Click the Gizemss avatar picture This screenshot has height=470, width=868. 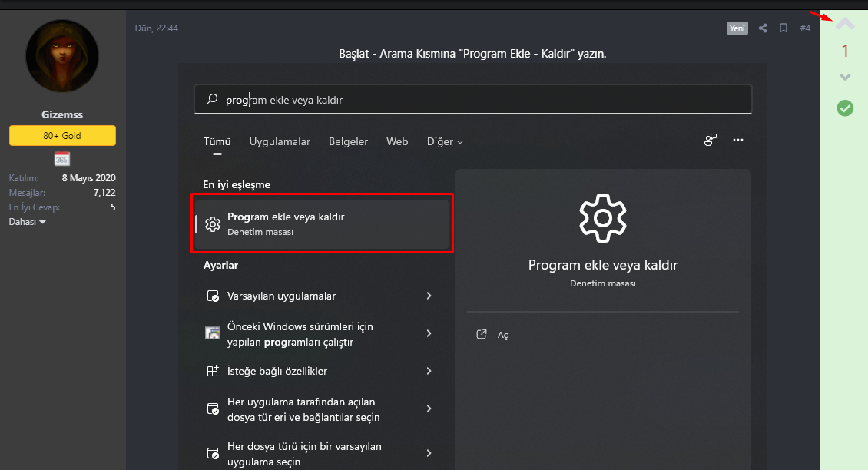(x=62, y=57)
